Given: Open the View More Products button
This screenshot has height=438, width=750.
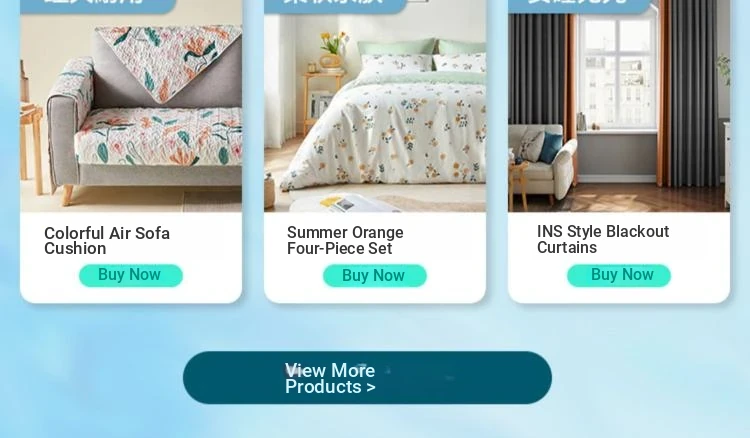Looking at the screenshot, I should point(367,378).
